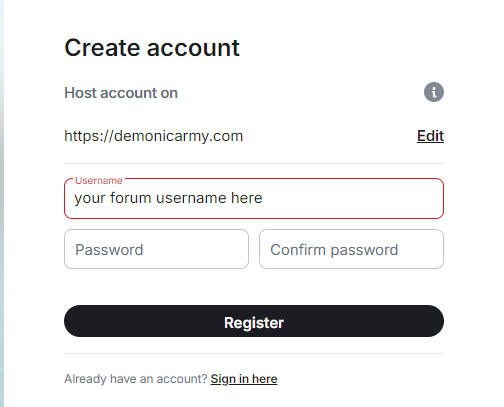The image size is (504, 407).
Task: Click empty space right of Username text
Action: pyautogui.click(x=353, y=198)
